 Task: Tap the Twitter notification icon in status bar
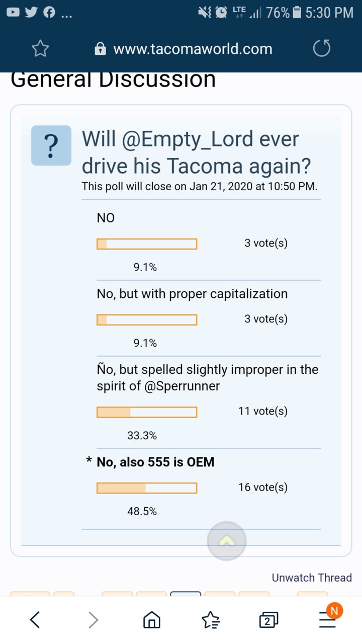[31, 12]
